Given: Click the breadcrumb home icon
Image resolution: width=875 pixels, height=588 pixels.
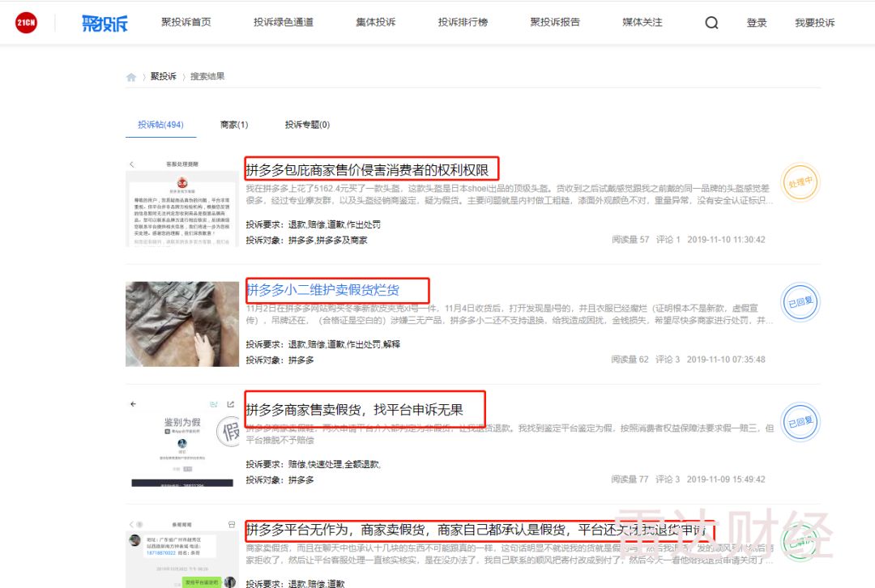Looking at the screenshot, I should tap(131, 77).
